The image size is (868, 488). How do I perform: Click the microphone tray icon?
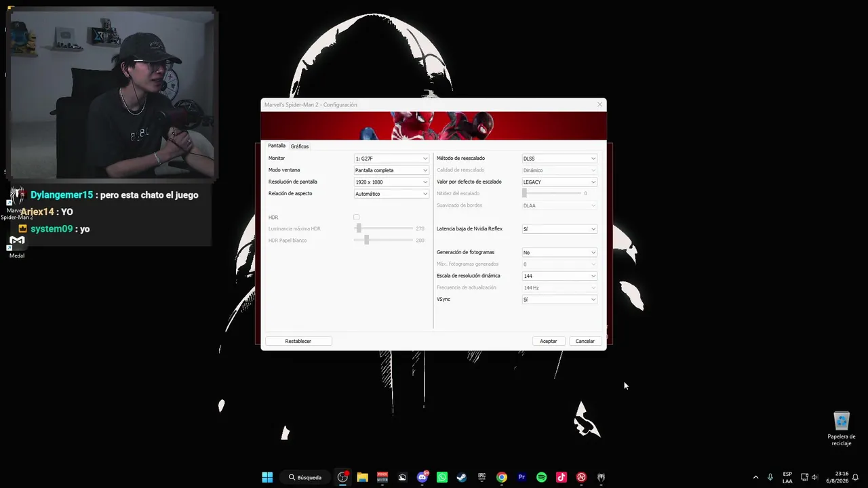770,477
